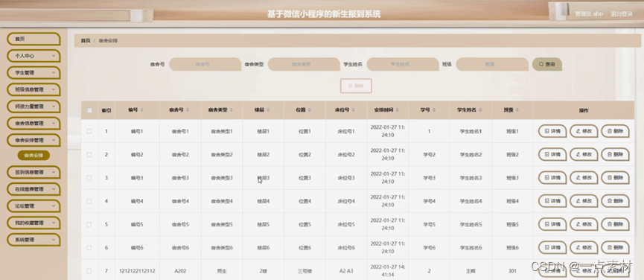This screenshot has height=280, width=644.
Task: Click 修改 for row 编号5
Action: click(584, 225)
